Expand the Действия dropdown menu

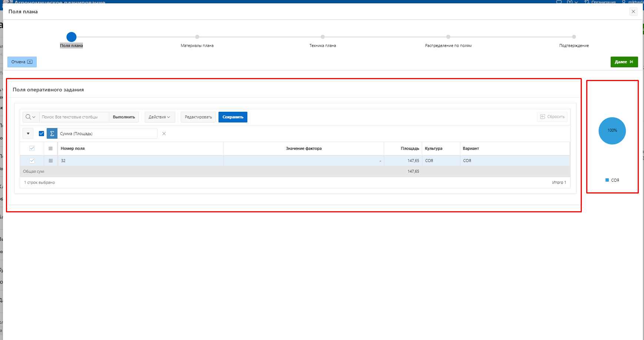(159, 117)
